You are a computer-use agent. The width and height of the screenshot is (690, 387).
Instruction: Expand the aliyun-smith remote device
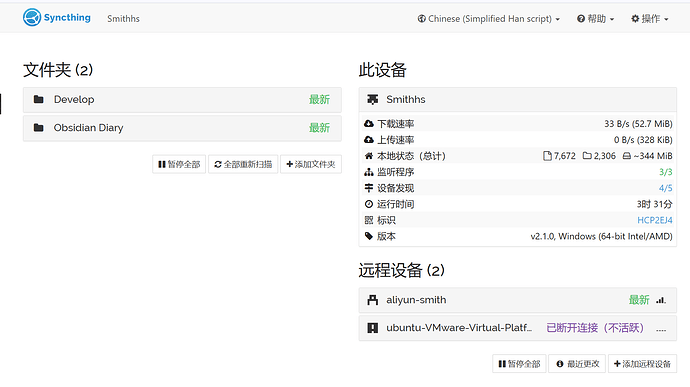tap(518, 300)
